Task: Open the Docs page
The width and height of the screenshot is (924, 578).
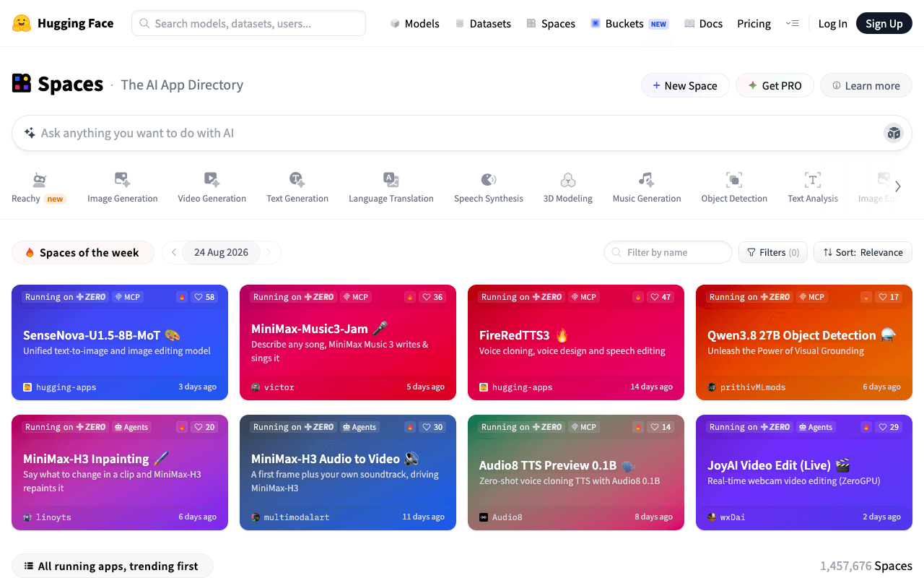Action: coord(703,23)
